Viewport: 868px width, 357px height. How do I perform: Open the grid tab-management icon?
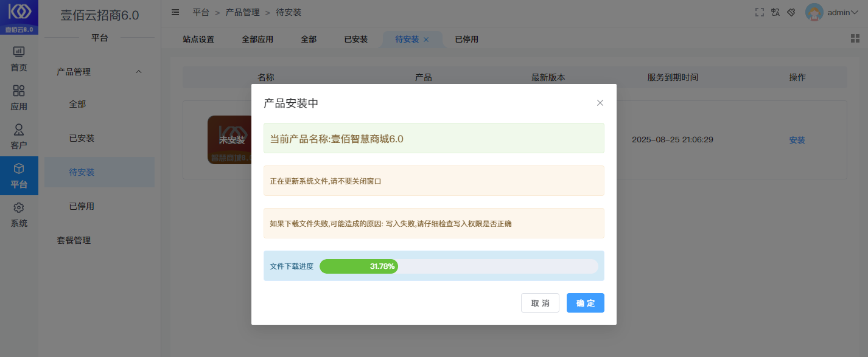[855, 38]
